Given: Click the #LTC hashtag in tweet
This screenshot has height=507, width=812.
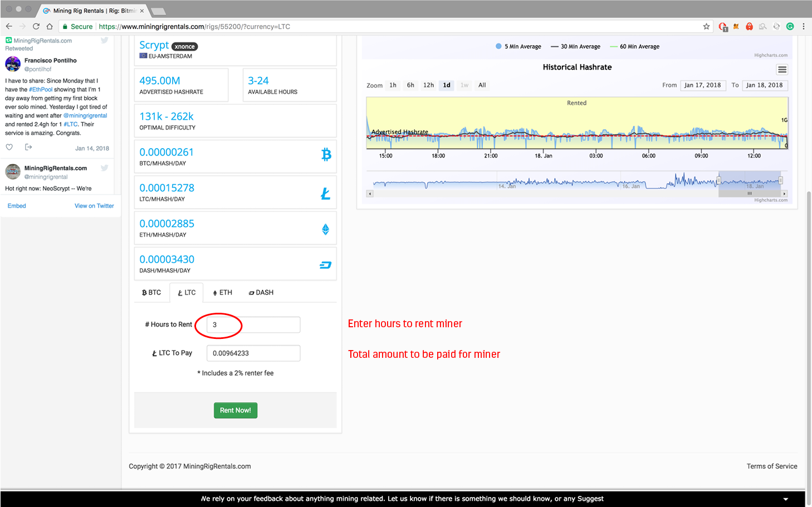Looking at the screenshot, I should point(71,125).
